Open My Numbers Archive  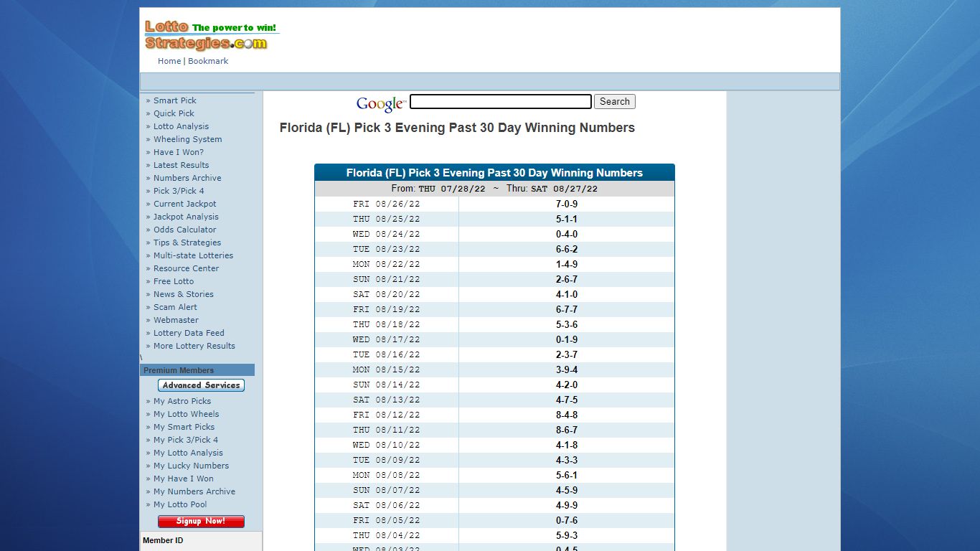(194, 491)
